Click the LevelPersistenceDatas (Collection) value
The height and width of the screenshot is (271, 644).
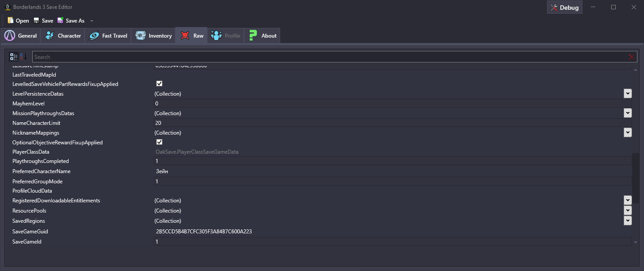pos(168,93)
